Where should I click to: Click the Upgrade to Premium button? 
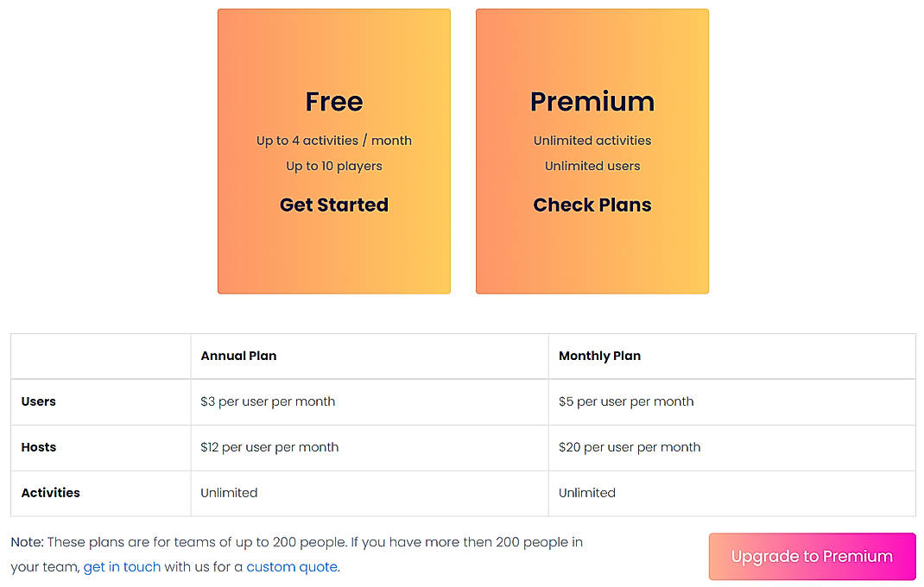pos(811,556)
